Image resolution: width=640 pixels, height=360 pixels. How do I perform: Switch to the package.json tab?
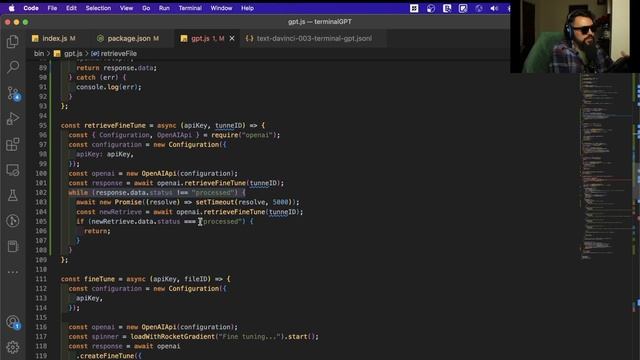[129, 38]
